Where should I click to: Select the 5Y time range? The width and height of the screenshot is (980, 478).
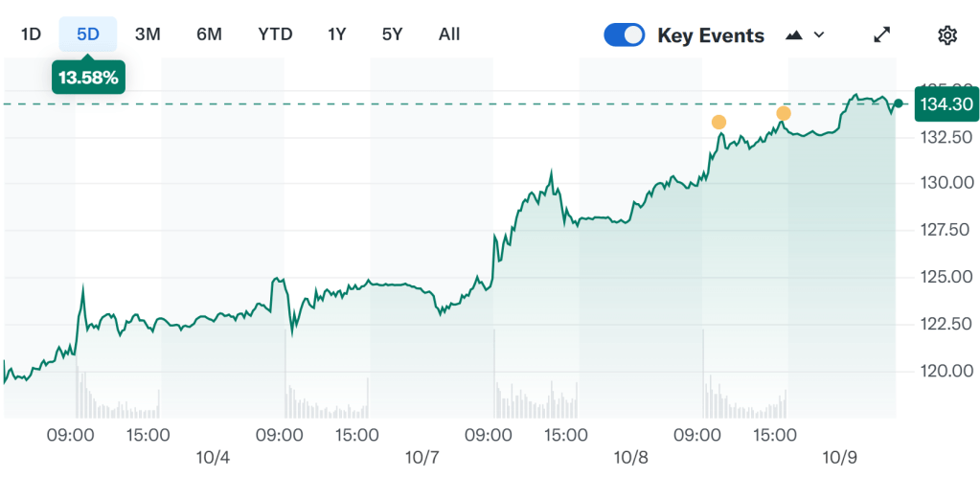click(392, 34)
